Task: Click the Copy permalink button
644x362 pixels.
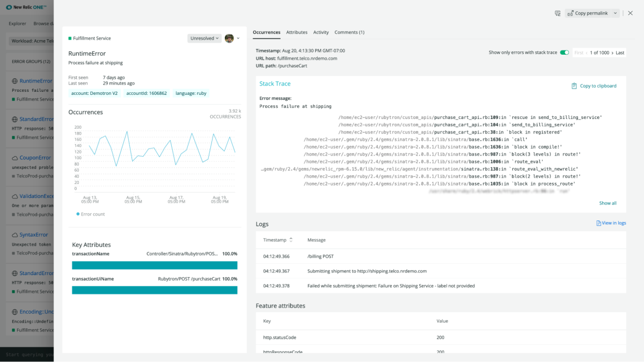Action: (x=588, y=13)
